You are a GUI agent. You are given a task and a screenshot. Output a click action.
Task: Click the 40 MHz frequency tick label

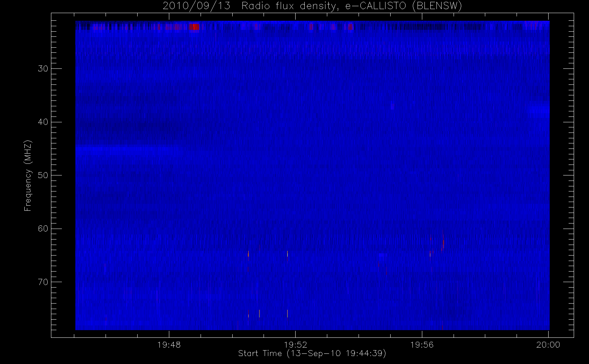pos(43,122)
